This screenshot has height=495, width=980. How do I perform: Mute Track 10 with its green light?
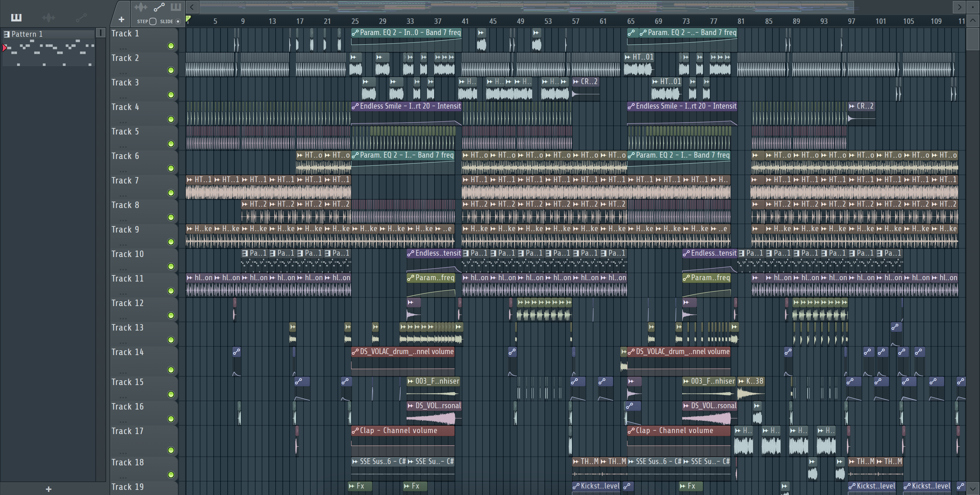click(x=171, y=266)
